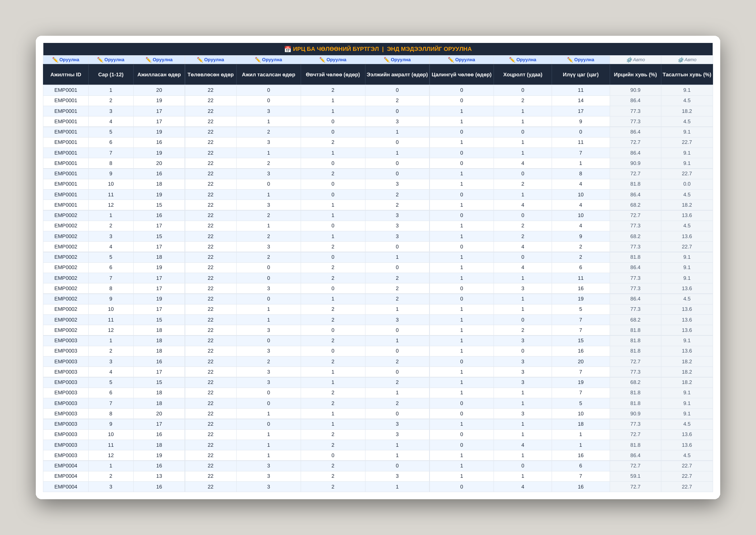
Task: Click attendance 90.9 in EMP0003 month 8 row
Action: click(635, 413)
